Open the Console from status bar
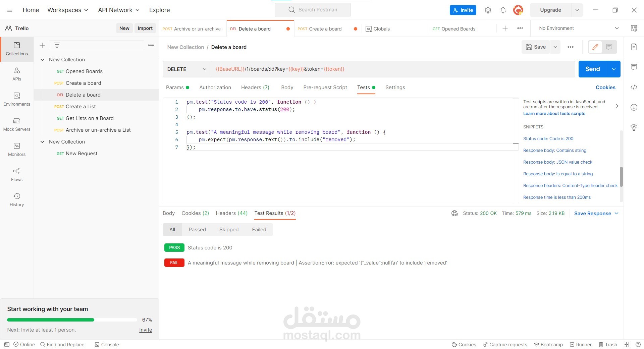This screenshot has width=644, height=349. (107, 345)
